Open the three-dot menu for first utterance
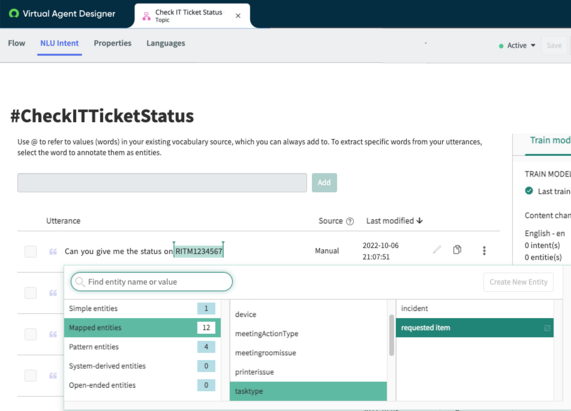 [484, 250]
